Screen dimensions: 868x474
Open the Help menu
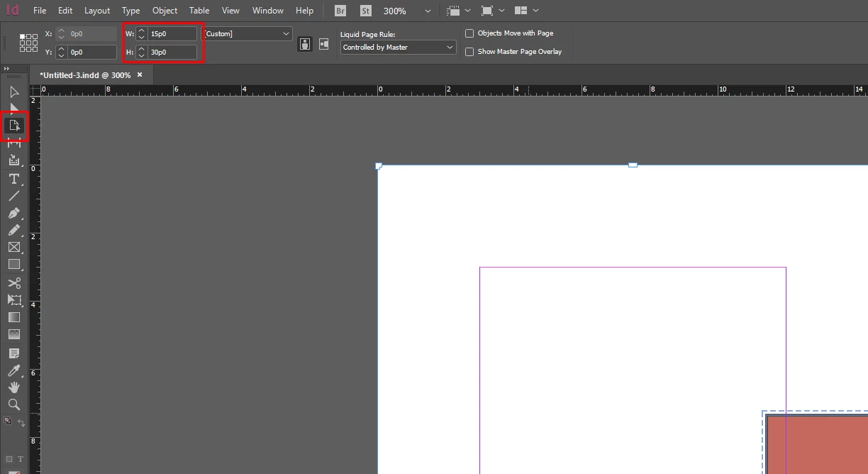pos(304,11)
